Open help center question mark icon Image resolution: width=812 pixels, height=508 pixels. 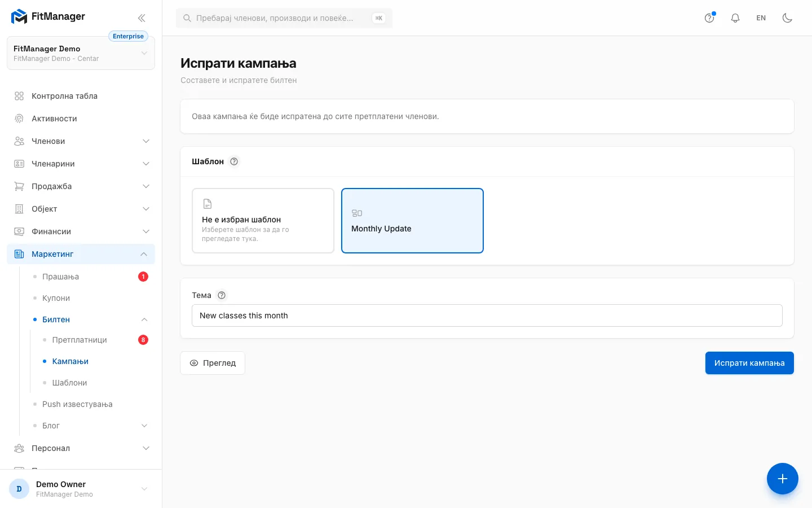709,18
